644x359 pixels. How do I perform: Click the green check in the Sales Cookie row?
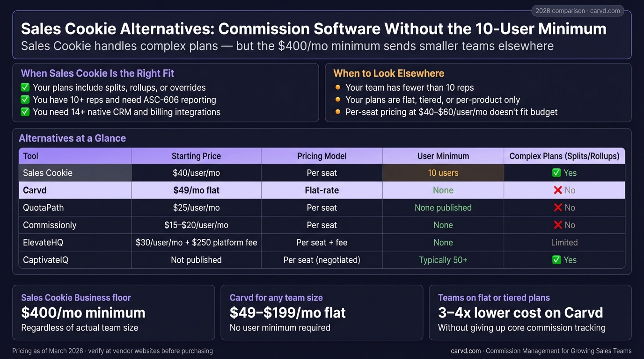(x=556, y=173)
